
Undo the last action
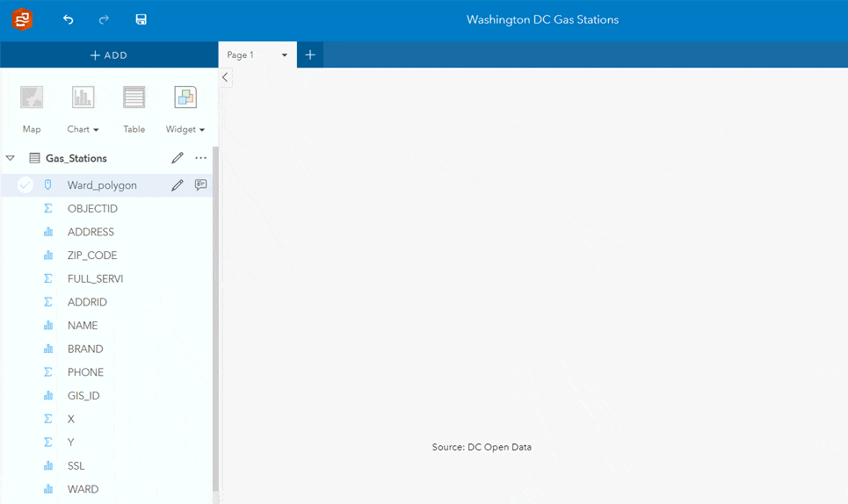[x=69, y=19]
